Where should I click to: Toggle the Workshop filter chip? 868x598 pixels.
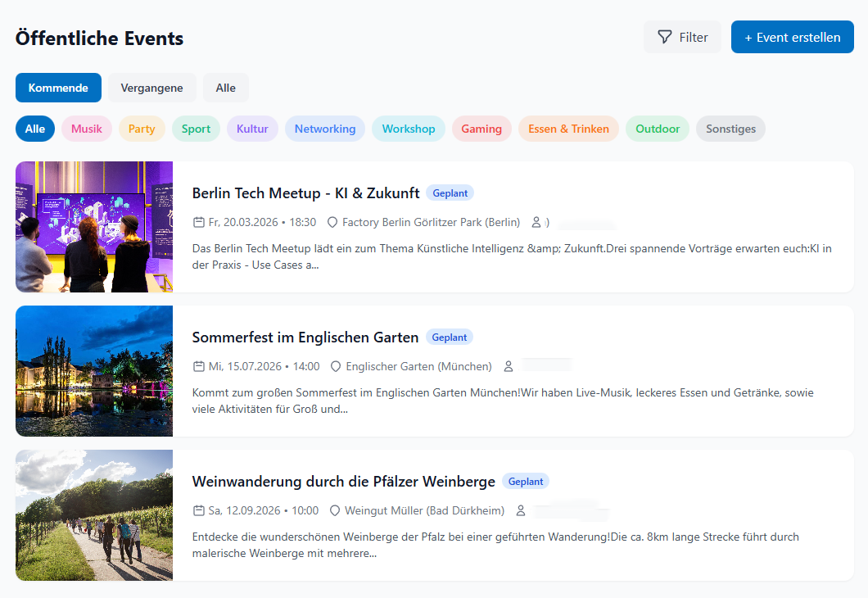click(408, 129)
